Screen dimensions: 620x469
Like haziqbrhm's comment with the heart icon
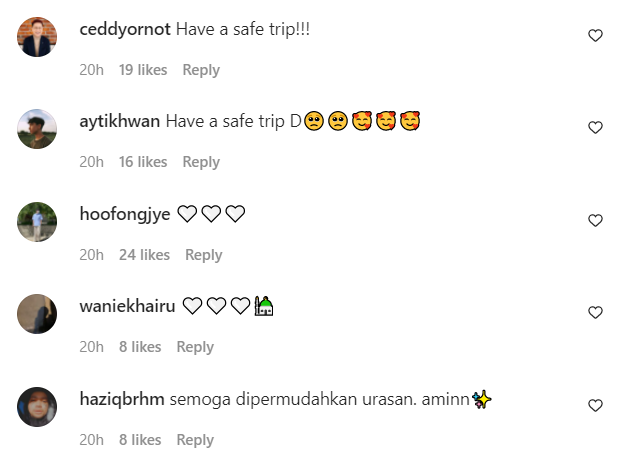(x=595, y=405)
